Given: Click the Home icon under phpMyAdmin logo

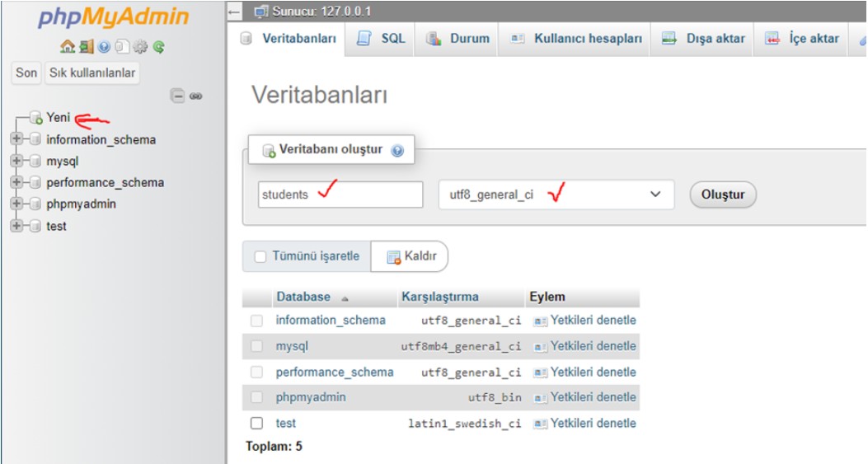Looking at the screenshot, I should [68, 48].
